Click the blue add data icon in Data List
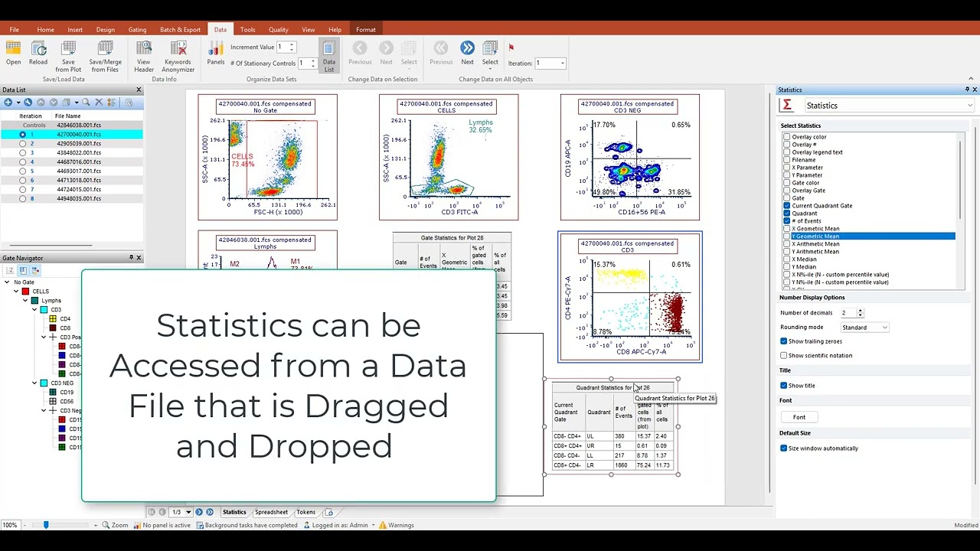 [x=8, y=102]
